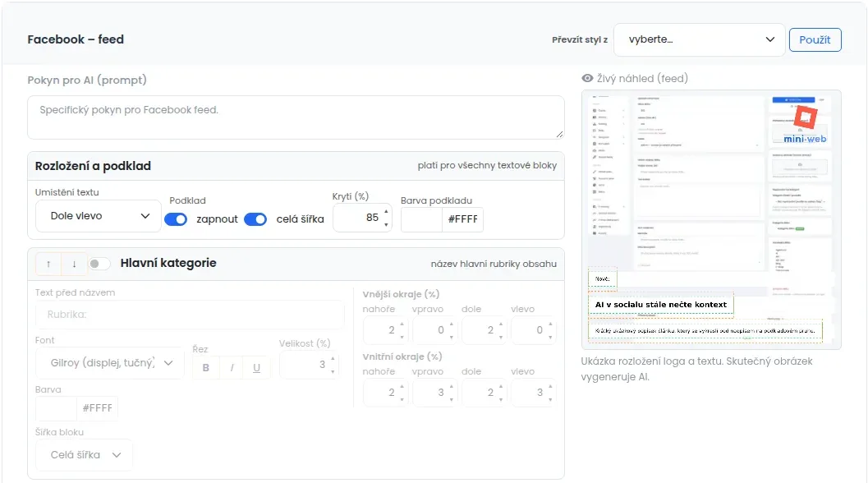Click the 'Nově:' block in preview
Viewport: 868px width, 483px height.
coord(602,279)
